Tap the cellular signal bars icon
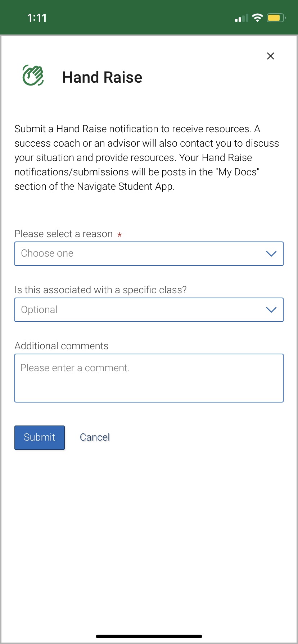 coord(241,18)
